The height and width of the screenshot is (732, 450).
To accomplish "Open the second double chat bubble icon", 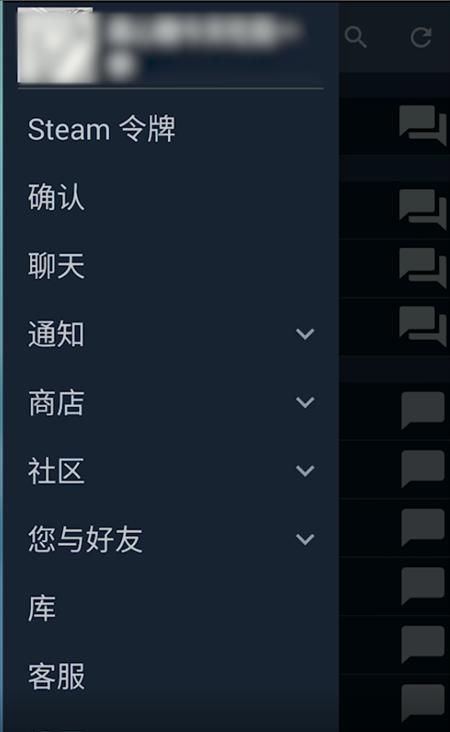I will (423, 210).
